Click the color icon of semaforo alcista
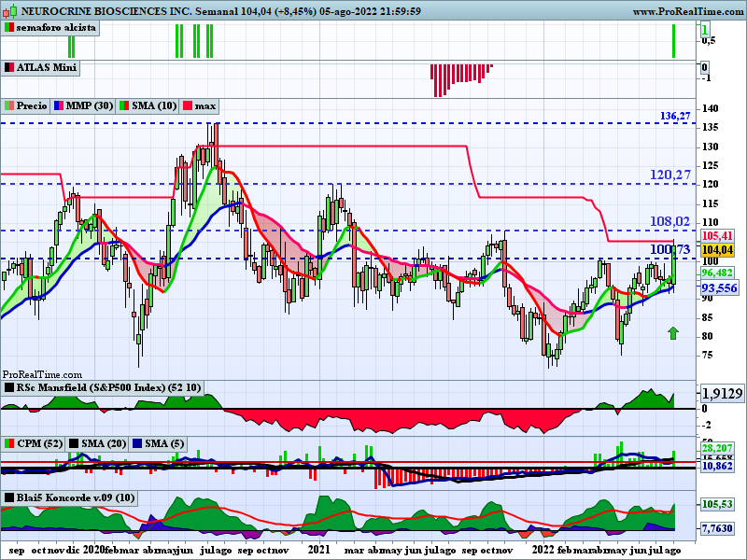Image resolution: width=747 pixels, height=560 pixels. (x=9, y=28)
